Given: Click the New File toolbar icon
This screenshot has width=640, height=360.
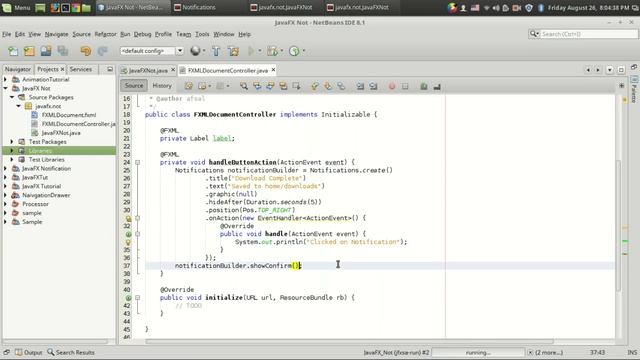Looking at the screenshot, I should [x=13, y=51].
